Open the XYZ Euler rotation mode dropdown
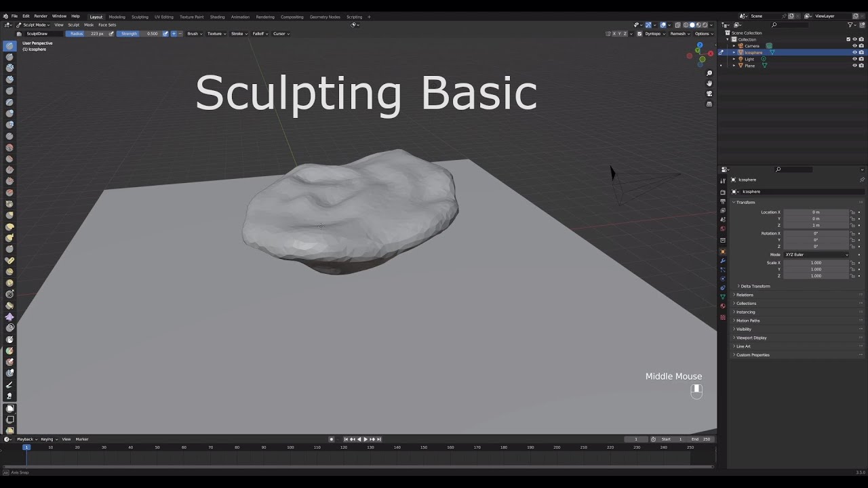This screenshot has height=488, width=868. (x=816, y=254)
